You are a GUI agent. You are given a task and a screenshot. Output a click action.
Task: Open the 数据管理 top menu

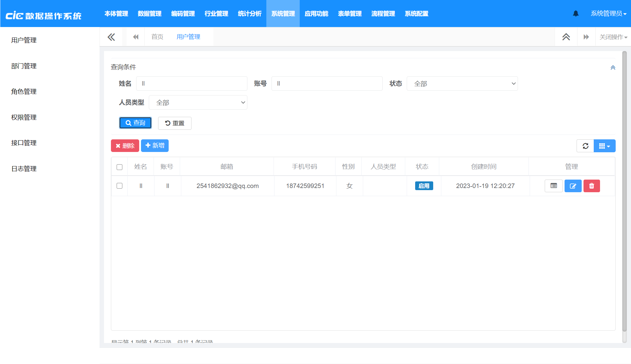click(149, 14)
